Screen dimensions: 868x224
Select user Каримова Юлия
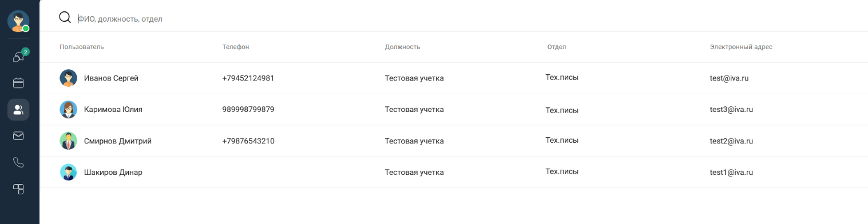(113, 110)
